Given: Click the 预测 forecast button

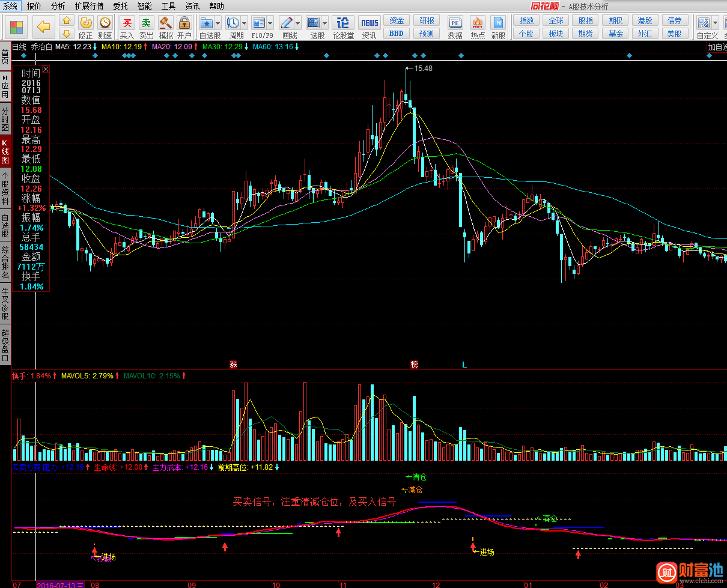Looking at the screenshot, I should click(427, 34).
